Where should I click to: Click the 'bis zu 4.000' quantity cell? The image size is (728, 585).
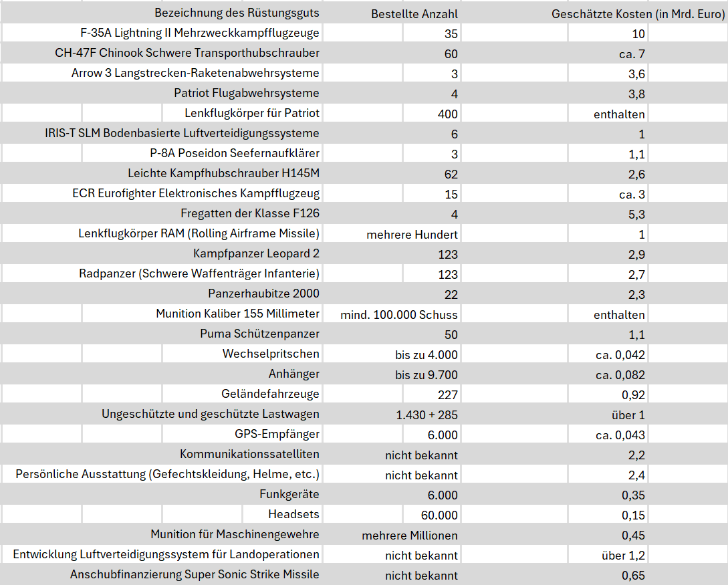(427, 355)
